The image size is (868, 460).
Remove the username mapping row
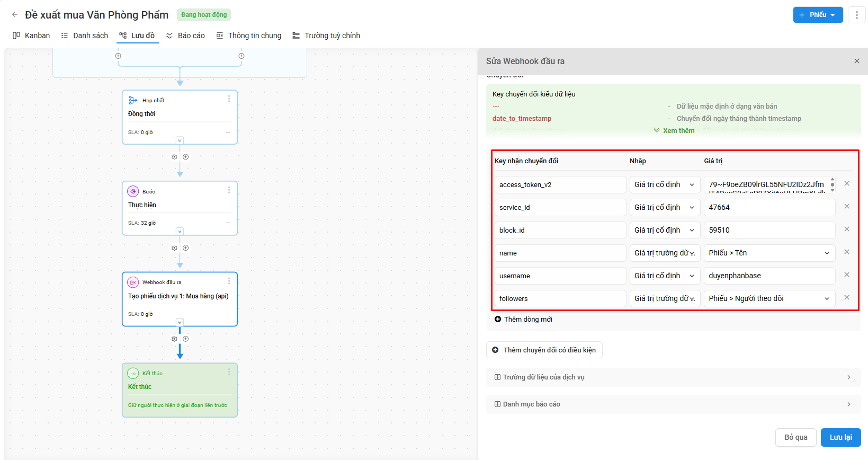click(847, 275)
